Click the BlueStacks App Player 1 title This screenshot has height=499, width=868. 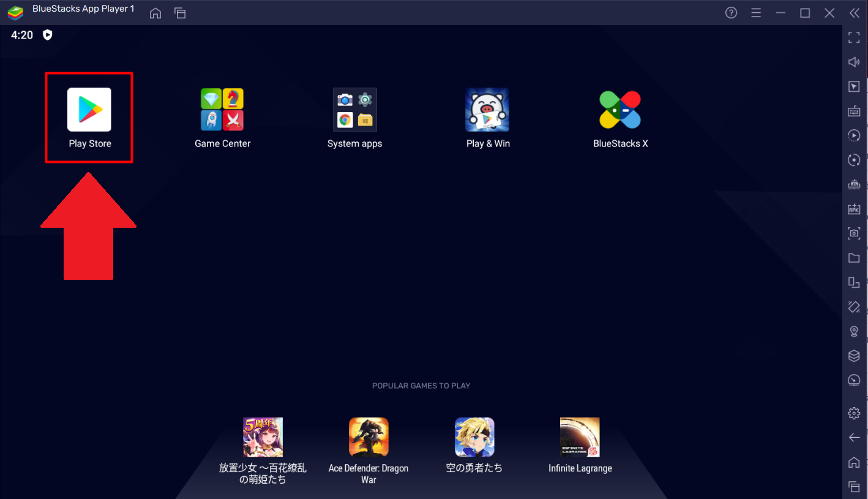[x=83, y=9]
